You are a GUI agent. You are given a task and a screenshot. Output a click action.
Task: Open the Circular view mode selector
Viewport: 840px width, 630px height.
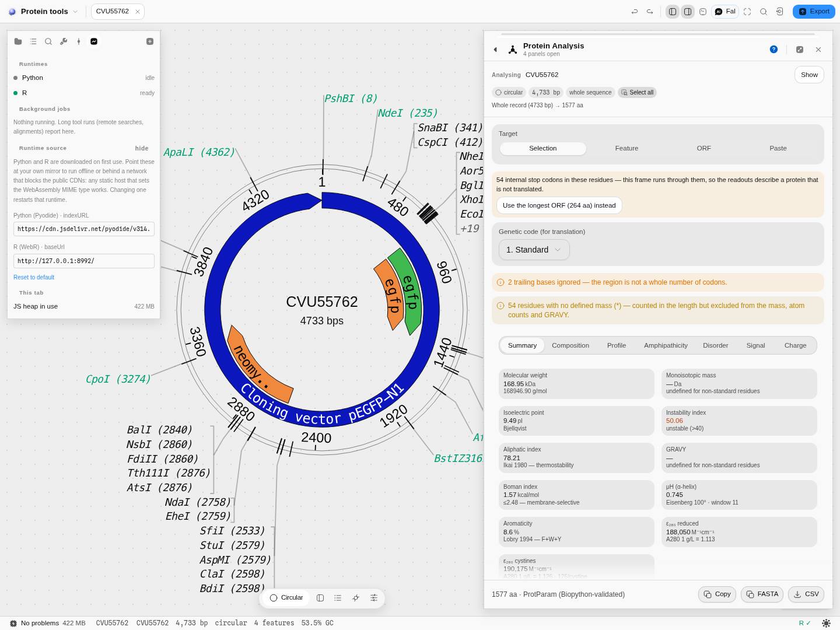[286, 598]
